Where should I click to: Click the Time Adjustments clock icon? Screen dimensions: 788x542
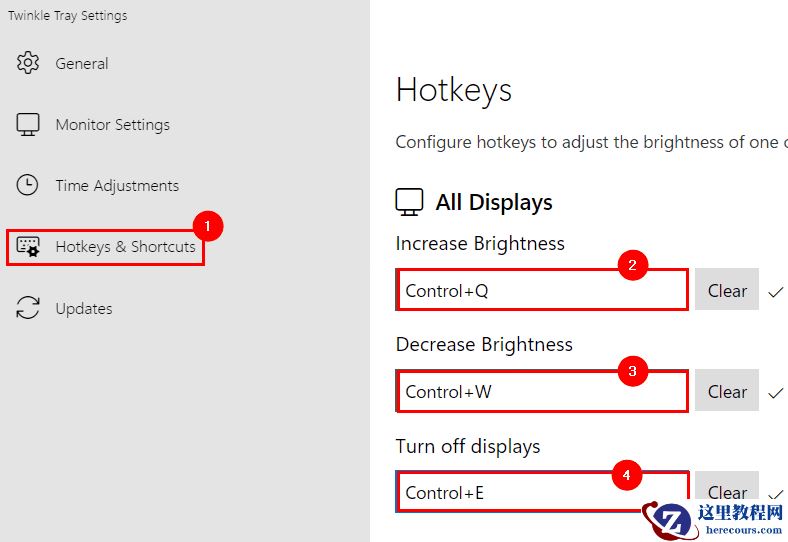28,185
